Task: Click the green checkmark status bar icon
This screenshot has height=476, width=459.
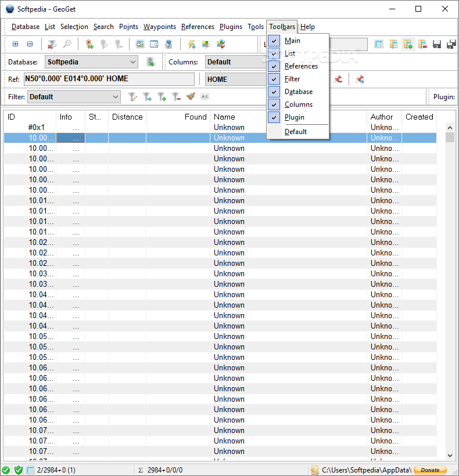Action: click(5, 470)
